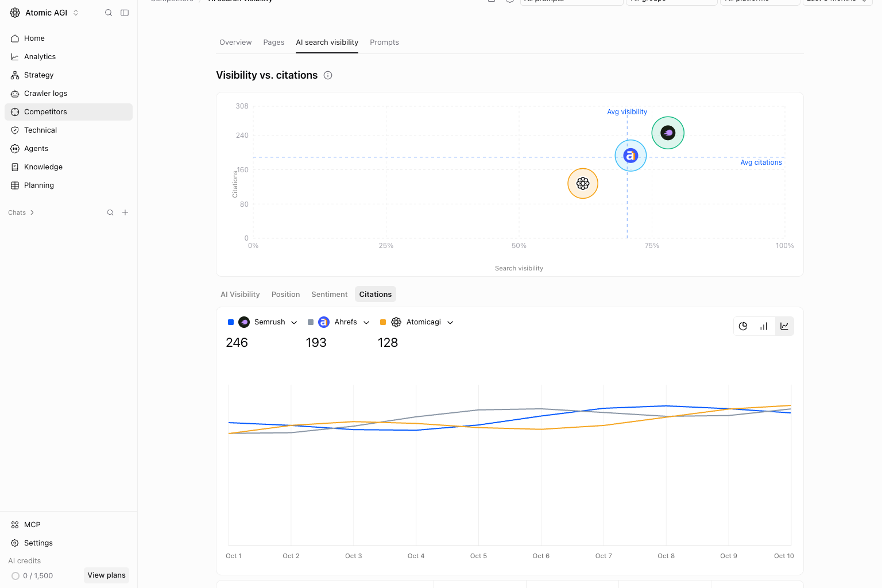This screenshot has width=882, height=588.
Task: Open the MCP sidebar icon
Action: (x=15, y=525)
